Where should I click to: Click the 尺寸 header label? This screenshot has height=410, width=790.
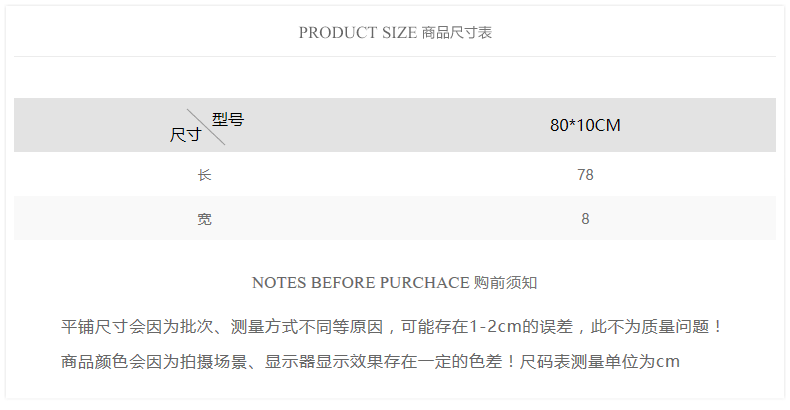[x=185, y=134]
